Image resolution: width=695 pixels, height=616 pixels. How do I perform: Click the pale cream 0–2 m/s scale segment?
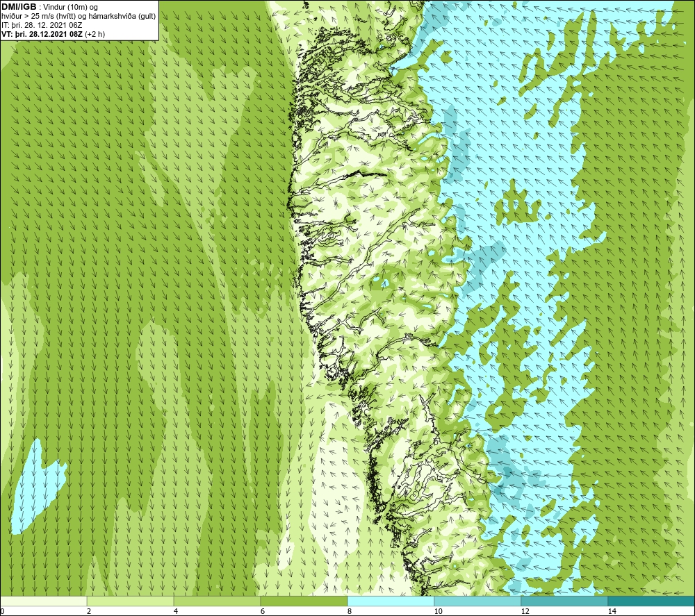pyautogui.click(x=43, y=601)
